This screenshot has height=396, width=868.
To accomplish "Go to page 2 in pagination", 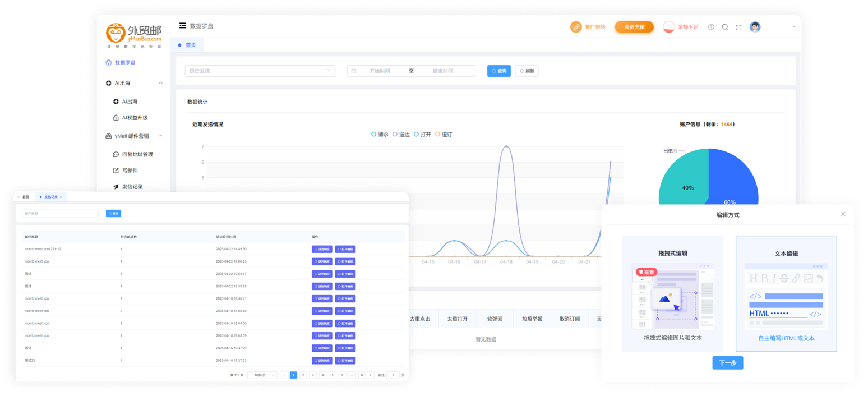I will coord(303,375).
